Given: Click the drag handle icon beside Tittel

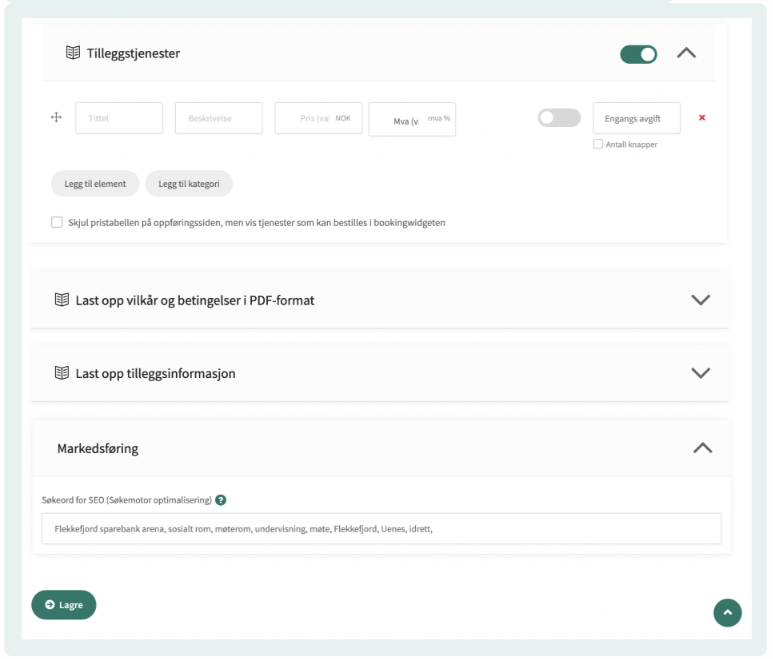Looking at the screenshot, I should click(x=56, y=118).
